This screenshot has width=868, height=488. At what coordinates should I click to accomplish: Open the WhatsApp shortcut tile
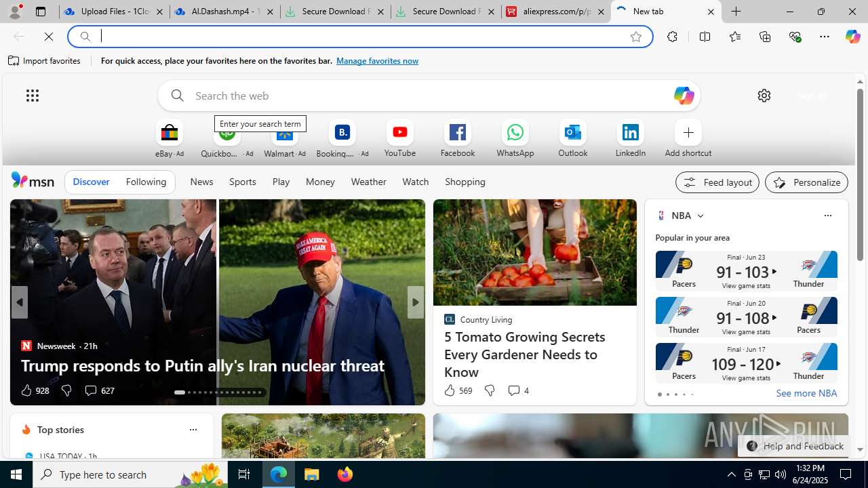(x=515, y=139)
